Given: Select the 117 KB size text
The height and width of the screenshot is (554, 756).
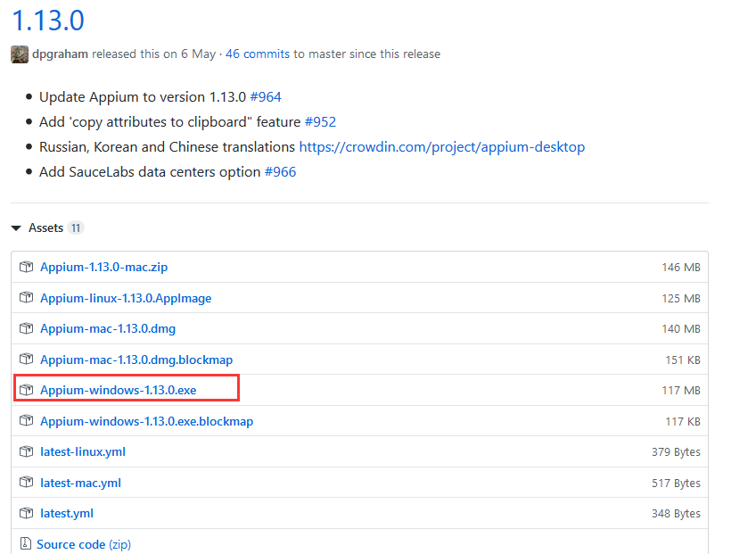Looking at the screenshot, I should tap(683, 422).
